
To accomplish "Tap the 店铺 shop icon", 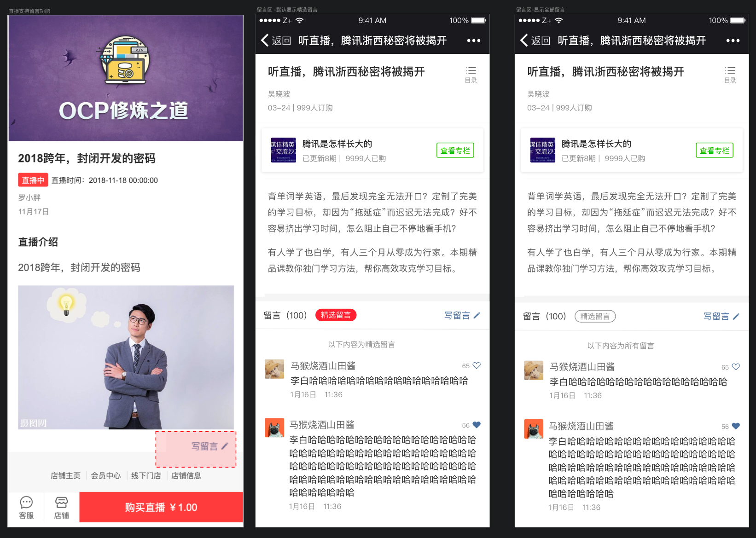I will [x=61, y=507].
